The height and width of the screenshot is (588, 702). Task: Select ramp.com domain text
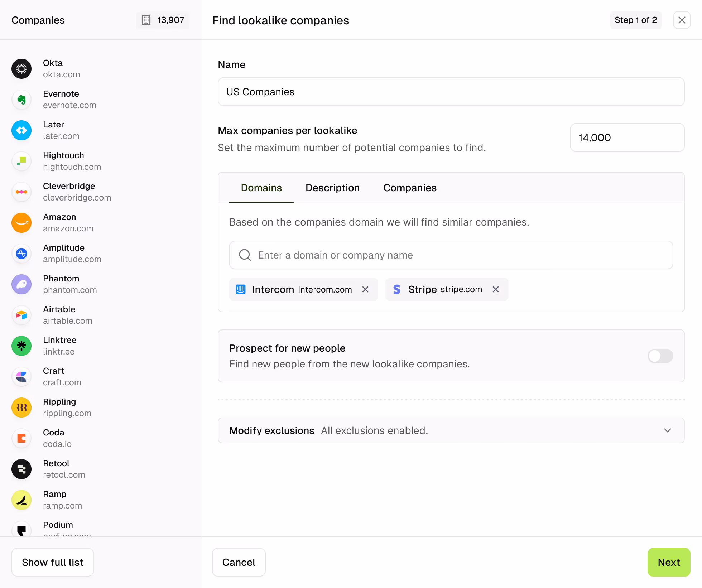pyautogui.click(x=62, y=506)
